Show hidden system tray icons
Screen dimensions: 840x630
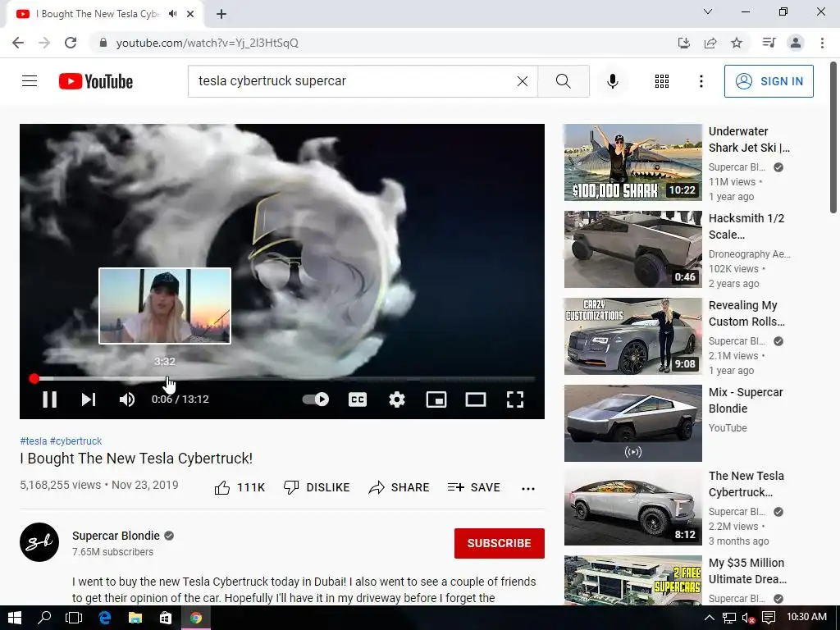pos(710,619)
